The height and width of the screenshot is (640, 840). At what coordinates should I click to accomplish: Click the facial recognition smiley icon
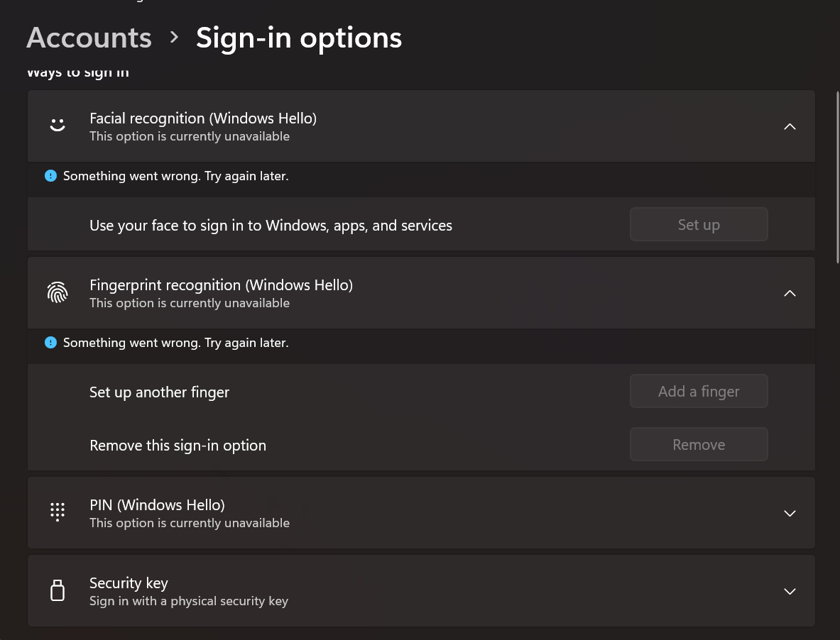pos(58,125)
